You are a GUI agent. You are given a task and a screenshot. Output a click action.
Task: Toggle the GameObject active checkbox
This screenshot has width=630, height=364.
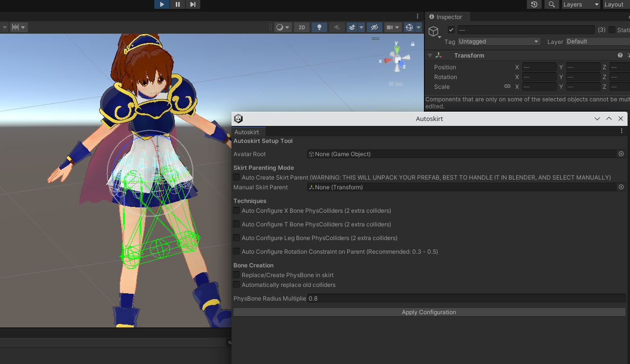click(x=451, y=30)
